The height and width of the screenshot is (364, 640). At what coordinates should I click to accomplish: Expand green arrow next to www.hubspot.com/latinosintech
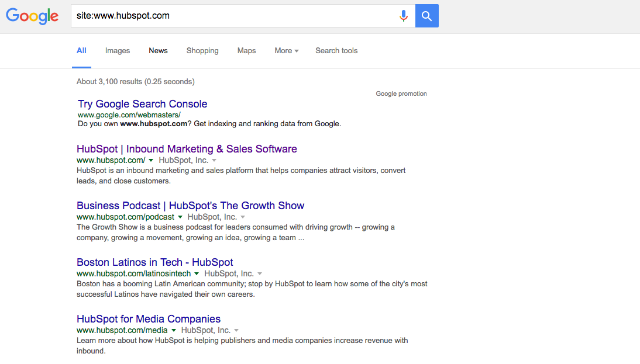point(197,274)
